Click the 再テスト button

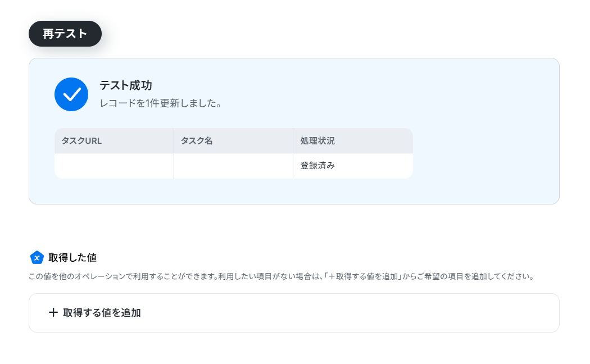click(65, 34)
